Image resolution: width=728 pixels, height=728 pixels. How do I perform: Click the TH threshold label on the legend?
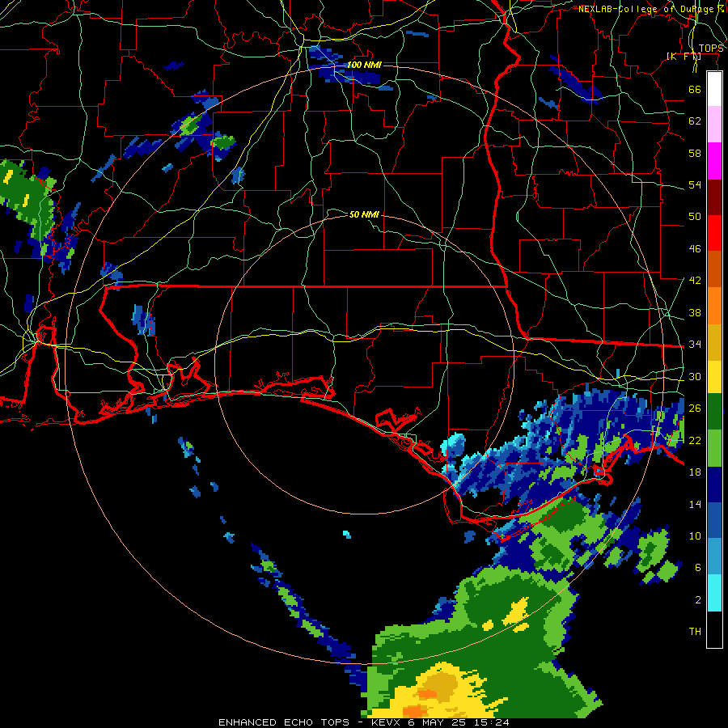pyautogui.click(x=695, y=632)
